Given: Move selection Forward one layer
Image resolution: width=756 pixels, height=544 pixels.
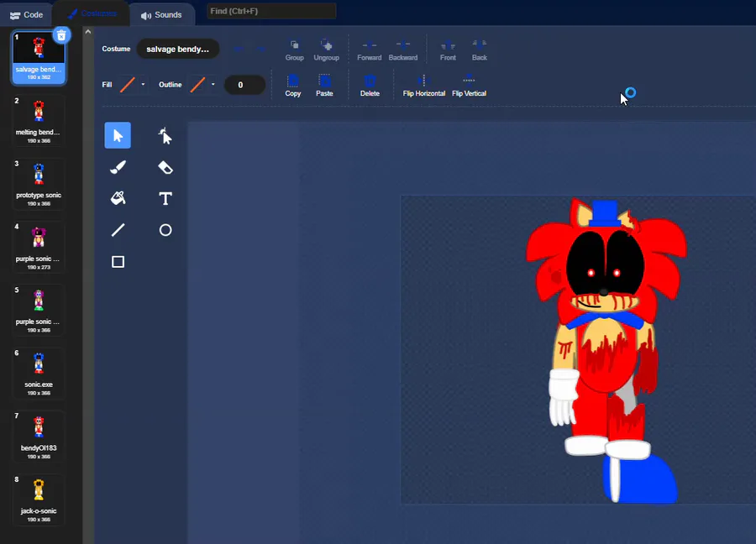Looking at the screenshot, I should coord(370,50).
